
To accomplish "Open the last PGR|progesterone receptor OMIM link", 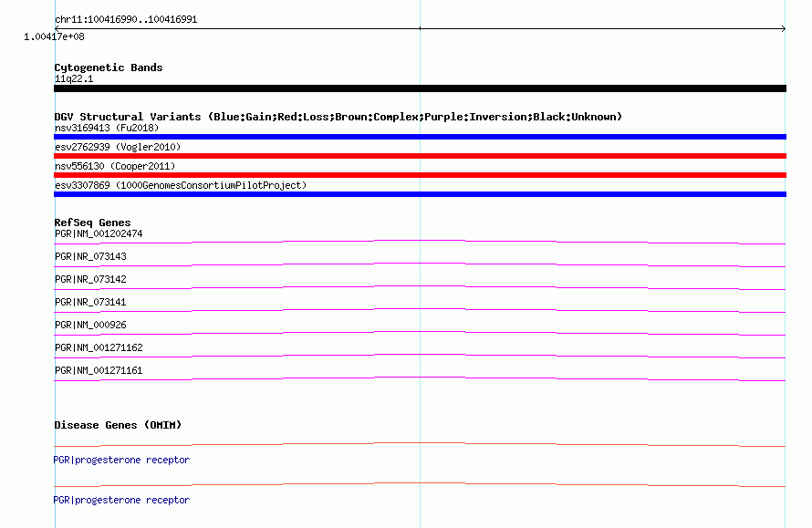I will pos(121,500).
